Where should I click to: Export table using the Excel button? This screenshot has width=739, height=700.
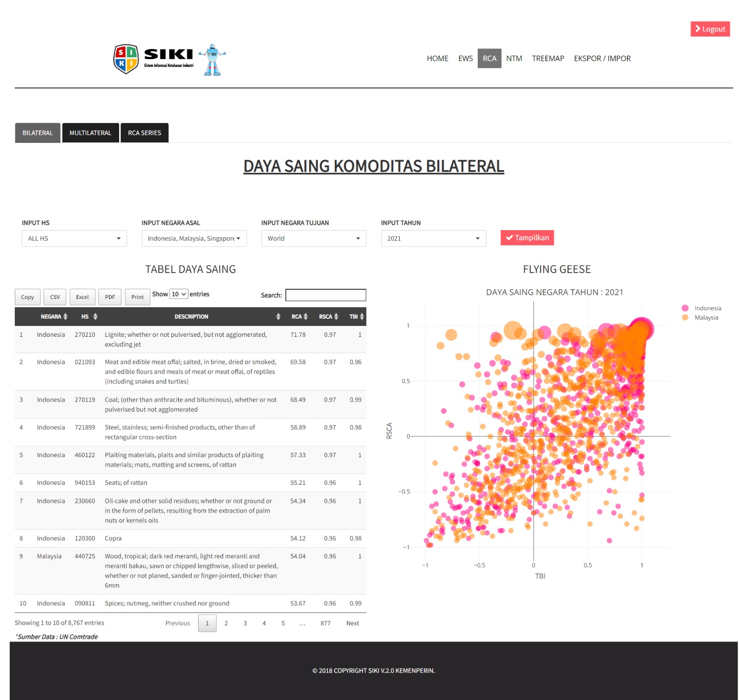[x=82, y=297]
